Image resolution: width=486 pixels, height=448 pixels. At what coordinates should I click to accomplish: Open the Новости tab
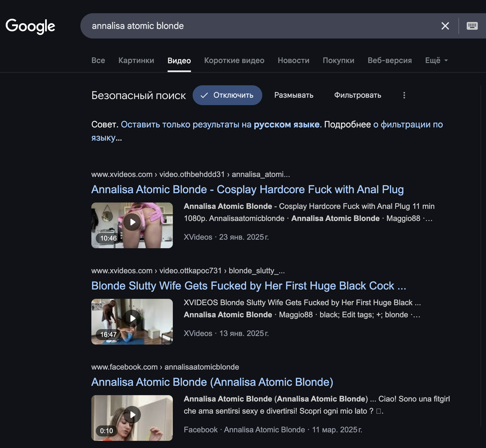pos(293,60)
